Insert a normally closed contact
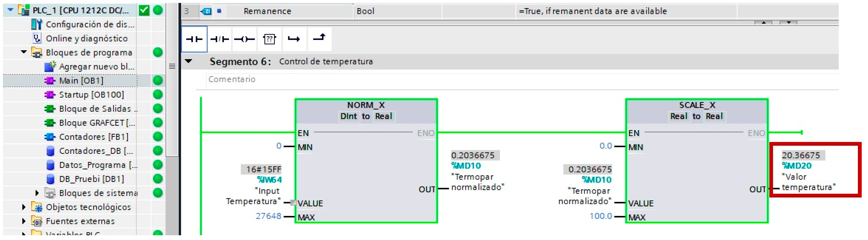 tap(219, 39)
